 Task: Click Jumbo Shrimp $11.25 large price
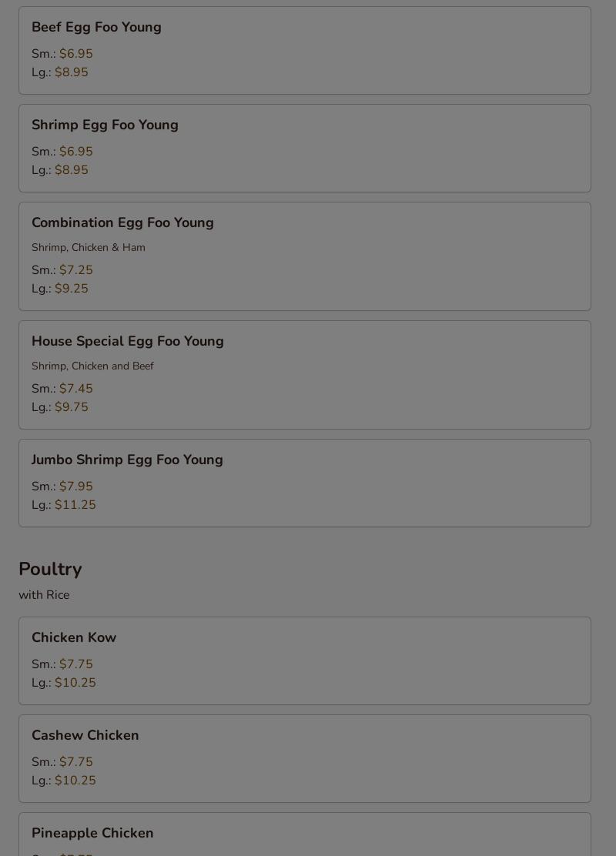75,505
